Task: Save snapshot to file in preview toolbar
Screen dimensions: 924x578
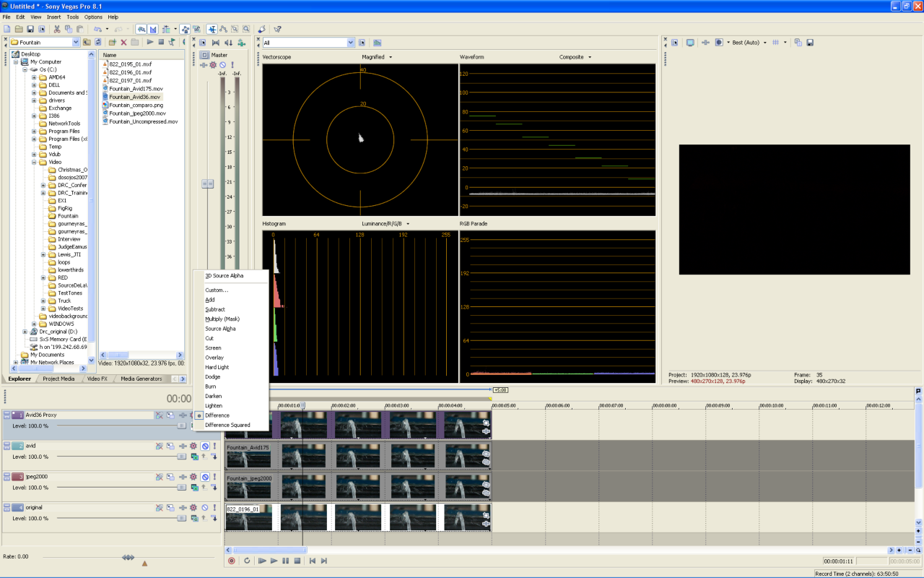Action: pyautogui.click(x=810, y=43)
